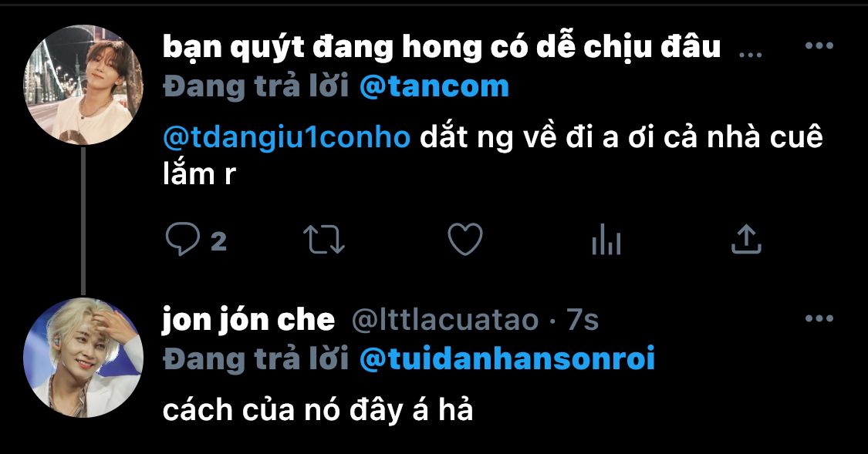Viewport: 868px width, 454px height.
Task: Open more options for first tweet
Action: (x=819, y=46)
